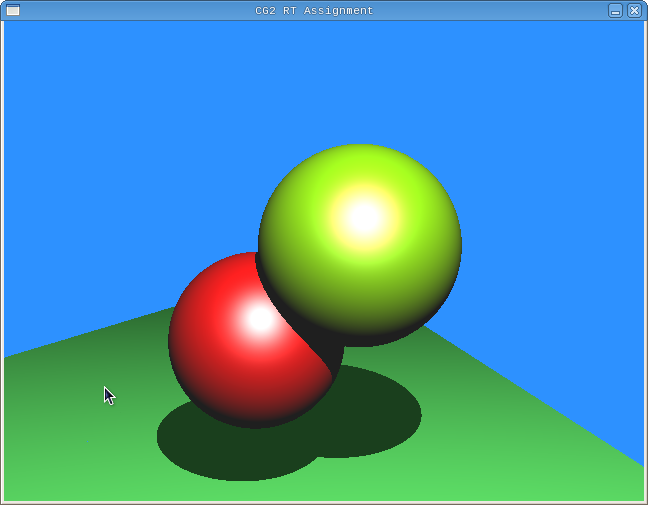
Task: Close the CG2 RT Assignment window
Action: click(x=634, y=10)
